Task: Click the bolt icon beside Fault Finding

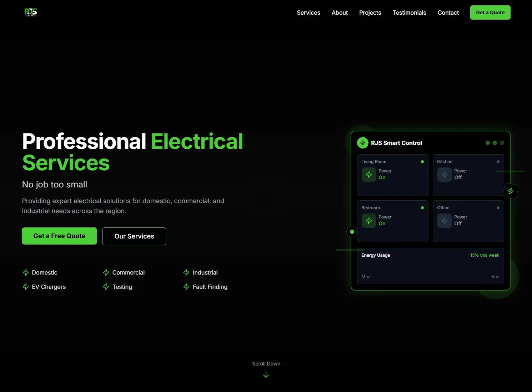Action: click(x=186, y=287)
